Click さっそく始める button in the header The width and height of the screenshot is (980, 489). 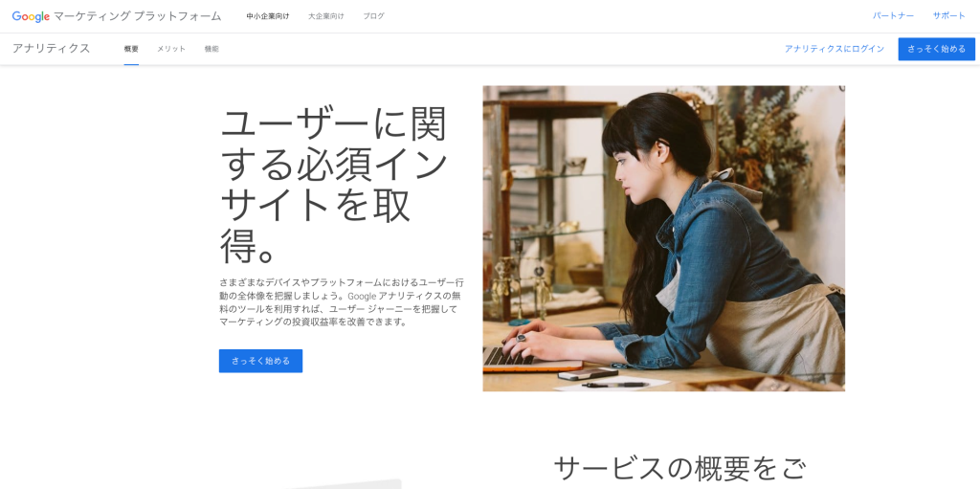pos(936,49)
